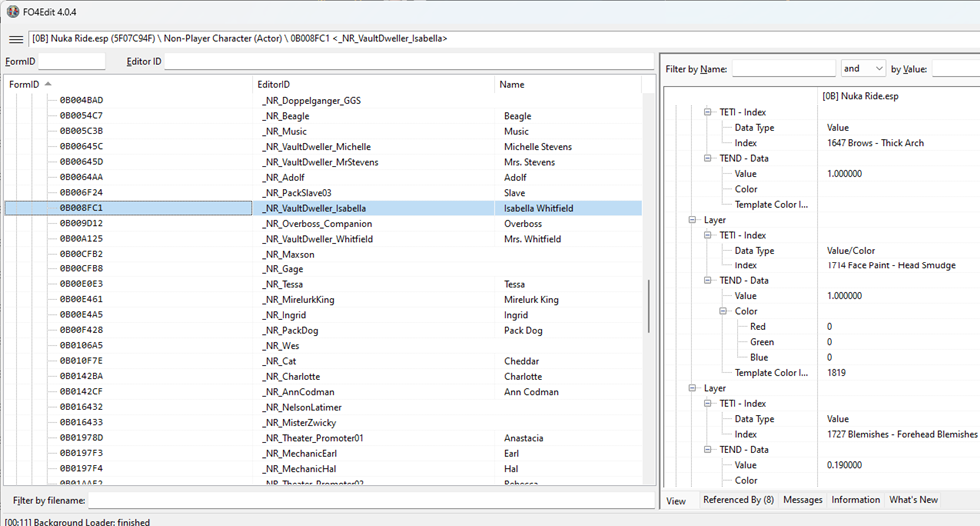Open the 'and' filter condition dropdown
The height and width of the screenshot is (526, 980).
tap(862, 69)
